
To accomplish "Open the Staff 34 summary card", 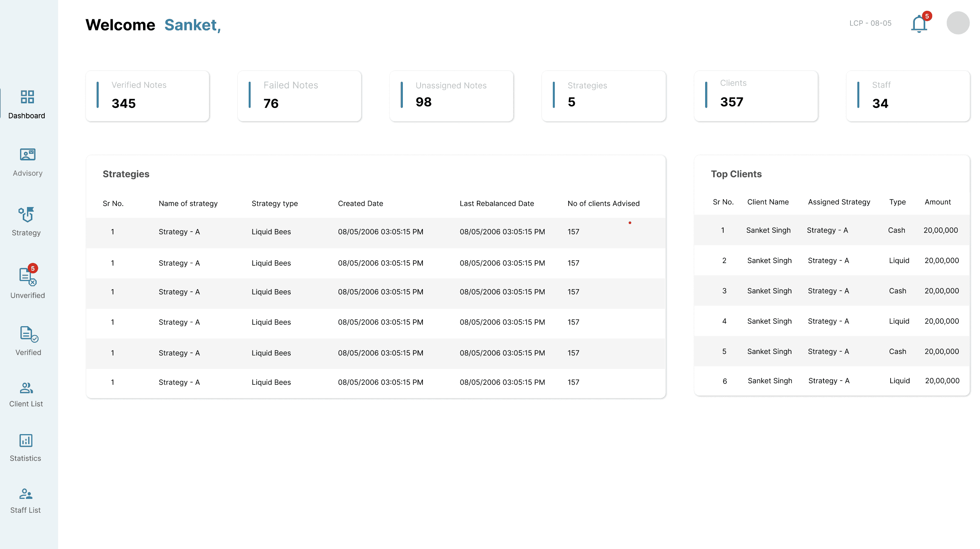I will tap(908, 96).
